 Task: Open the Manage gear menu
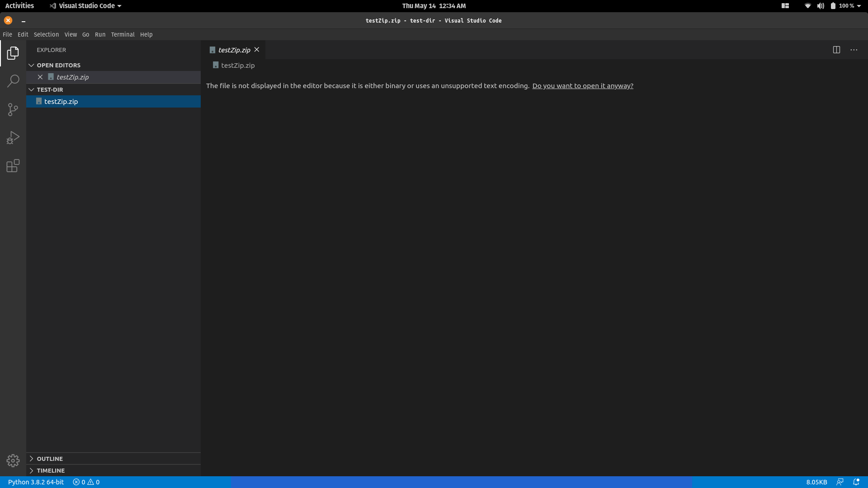13,460
